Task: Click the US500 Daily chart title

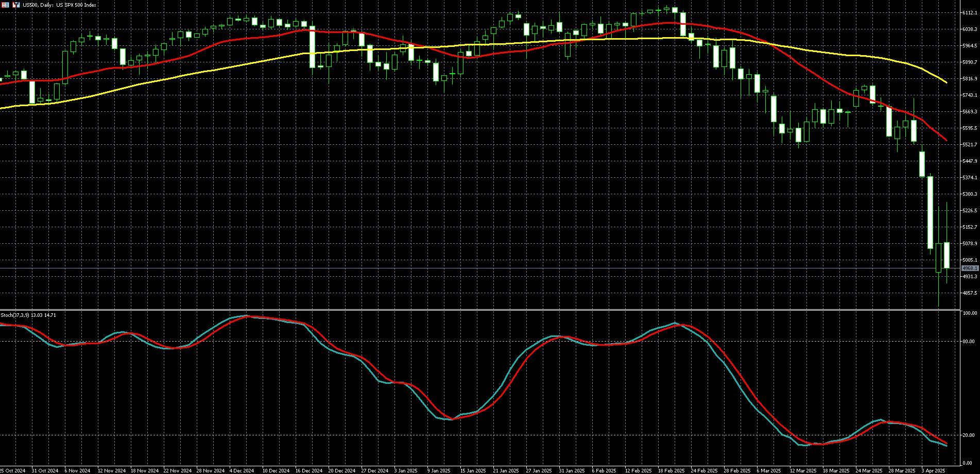Action: (59, 5)
